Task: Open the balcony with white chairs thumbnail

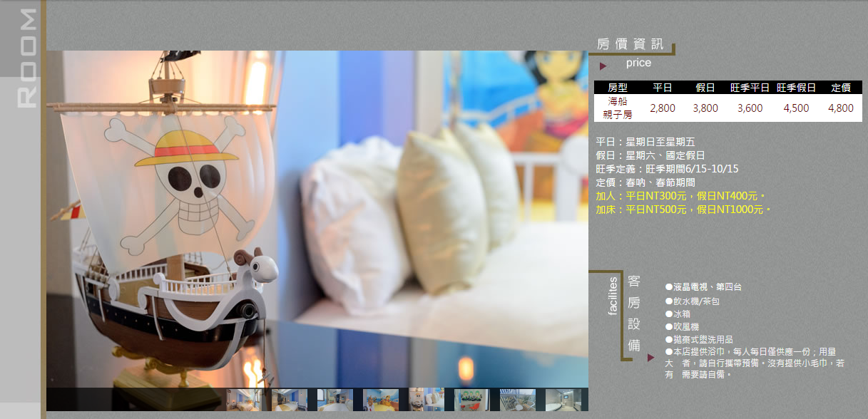Action: point(517,400)
